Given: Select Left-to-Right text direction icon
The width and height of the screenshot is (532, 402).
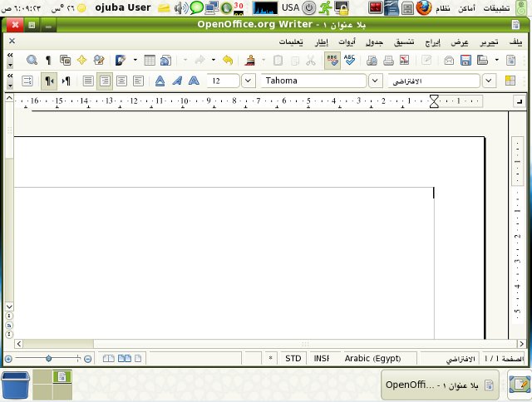Looking at the screenshot, I should pos(66,81).
